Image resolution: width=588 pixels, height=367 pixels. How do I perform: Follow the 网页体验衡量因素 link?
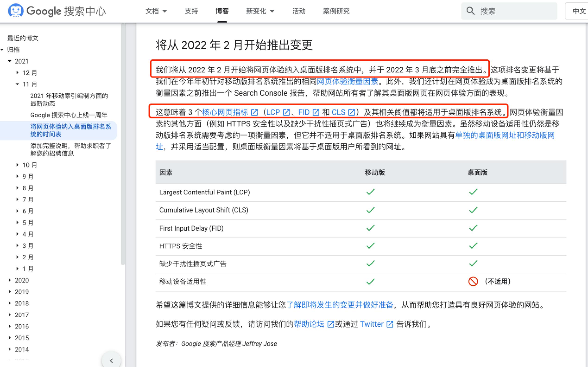click(347, 82)
